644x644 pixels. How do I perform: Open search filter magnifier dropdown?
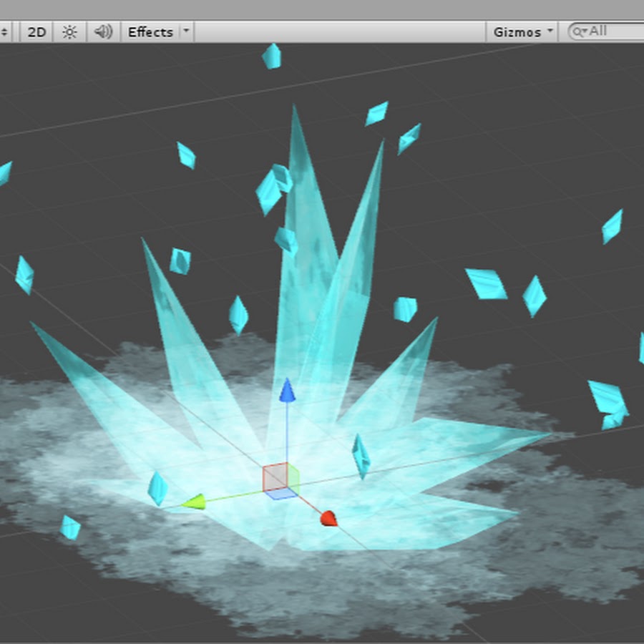(x=579, y=31)
